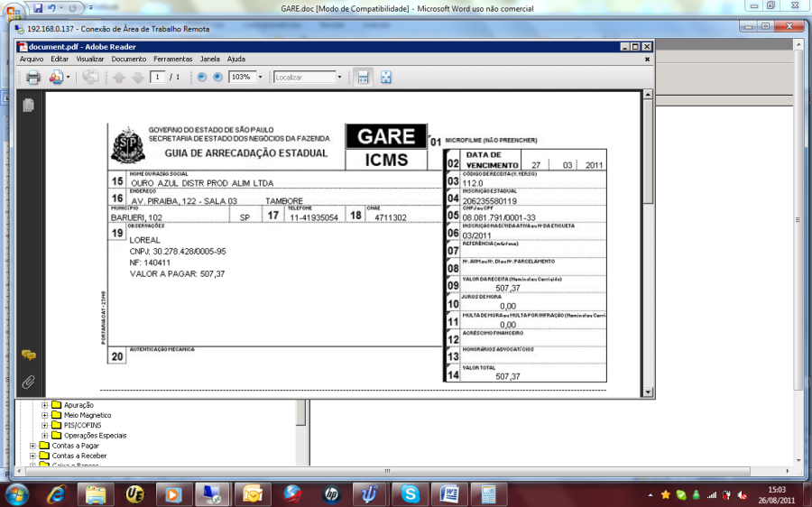Select the Contas a Pagar tree item
Image resolution: width=812 pixels, height=507 pixels.
tap(75, 446)
